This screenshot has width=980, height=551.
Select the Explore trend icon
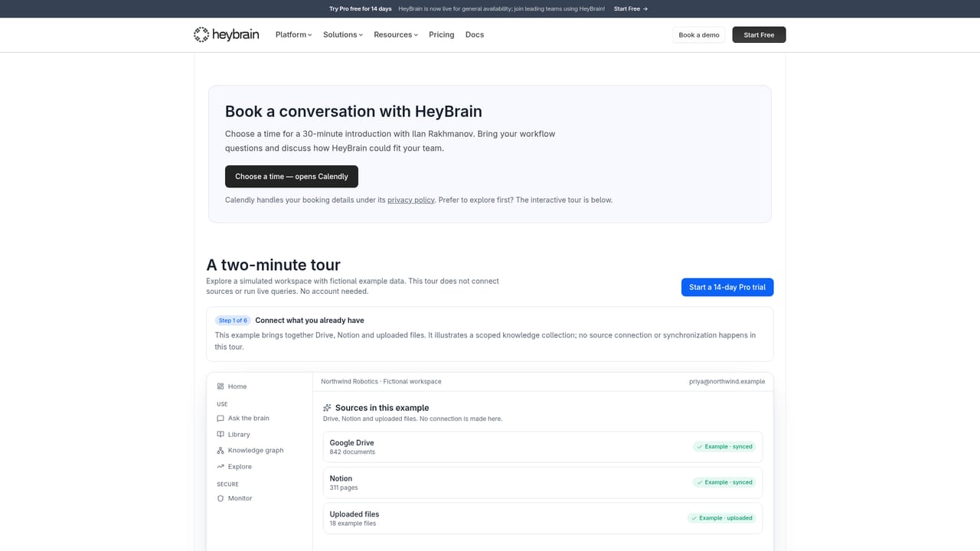point(220,467)
